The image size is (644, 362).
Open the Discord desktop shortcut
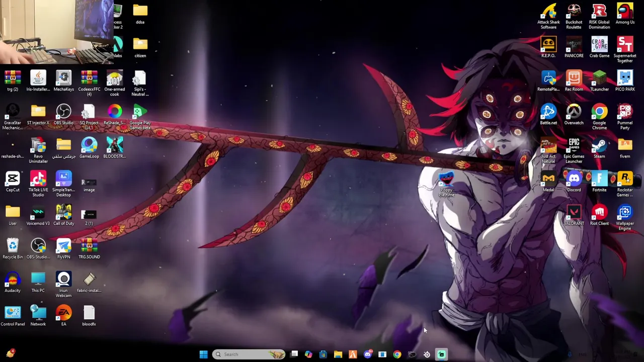click(x=574, y=182)
